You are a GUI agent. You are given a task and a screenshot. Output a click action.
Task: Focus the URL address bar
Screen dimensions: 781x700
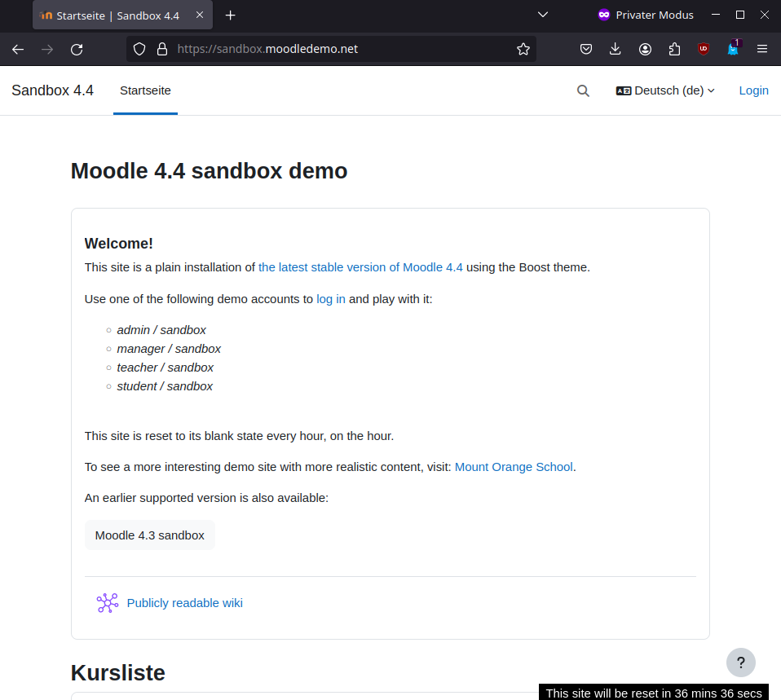pyautogui.click(x=331, y=49)
